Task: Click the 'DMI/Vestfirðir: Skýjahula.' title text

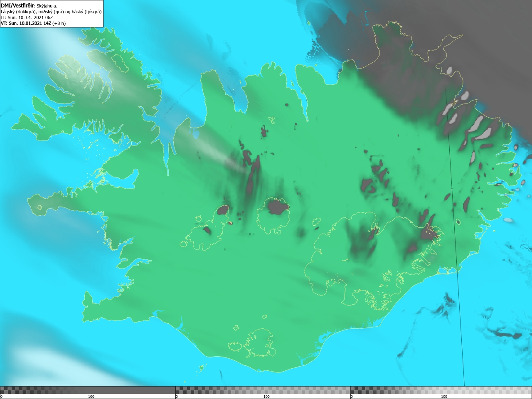Action: click(x=29, y=5)
